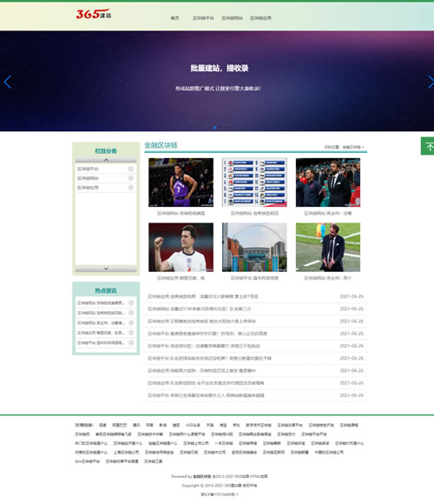Click the 金融区块链 breadcrumb link
The image size is (434, 504).
352,147
